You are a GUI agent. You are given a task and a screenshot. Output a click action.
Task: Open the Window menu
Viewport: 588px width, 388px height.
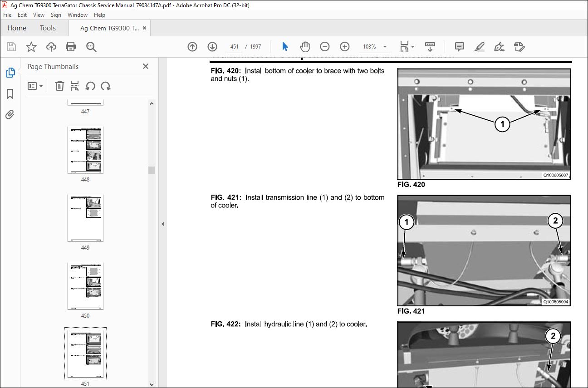click(x=78, y=15)
